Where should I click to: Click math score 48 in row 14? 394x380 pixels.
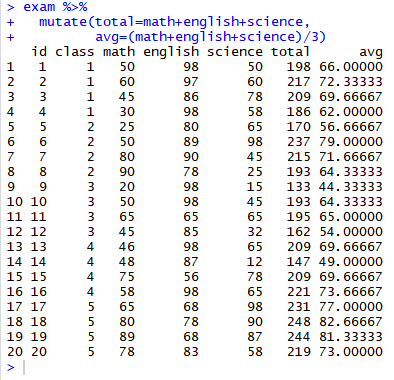[x=127, y=262]
